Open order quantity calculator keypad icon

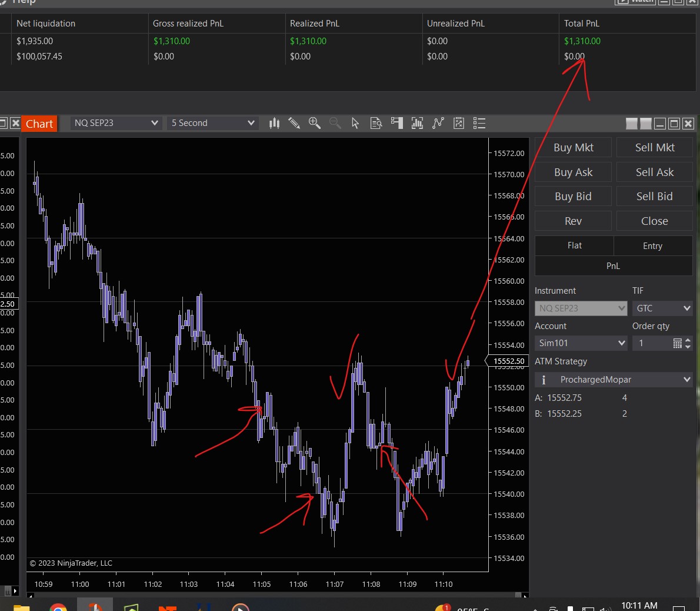pyautogui.click(x=677, y=343)
